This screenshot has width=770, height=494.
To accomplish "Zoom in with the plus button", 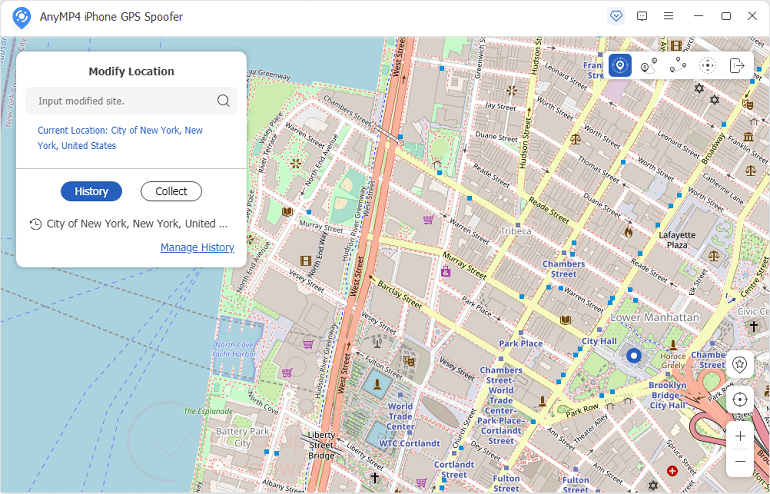I will pos(740,436).
